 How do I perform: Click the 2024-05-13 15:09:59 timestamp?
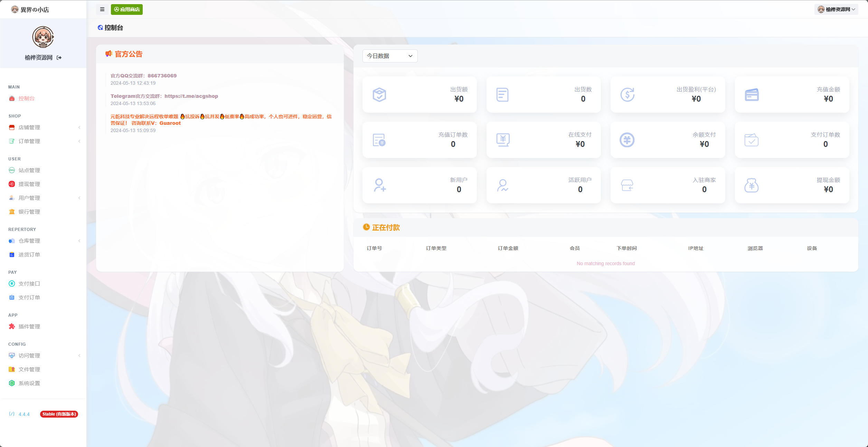click(x=133, y=130)
